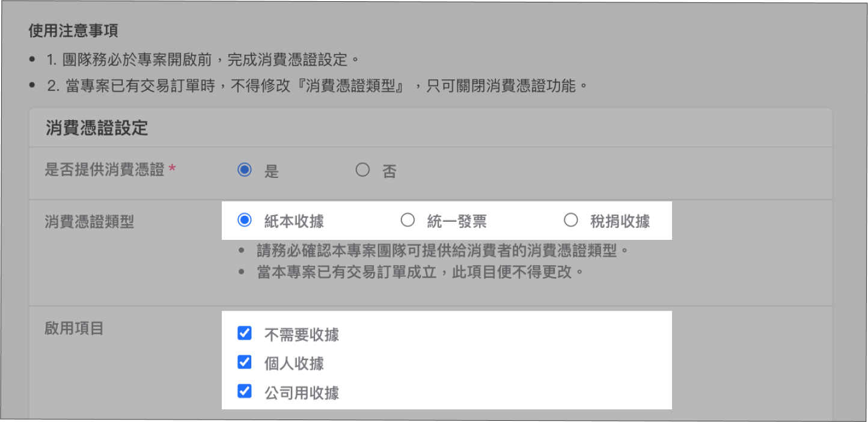Toggle the 個人收據 checkbox
The width and height of the screenshot is (868, 422).
point(244,362)
